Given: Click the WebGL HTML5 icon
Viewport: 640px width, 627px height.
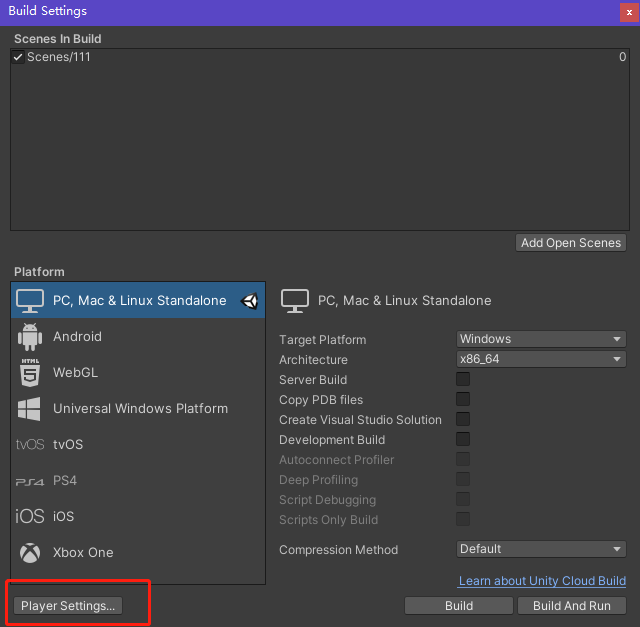Looking at the screenshot, I should [x=30, y=373].
